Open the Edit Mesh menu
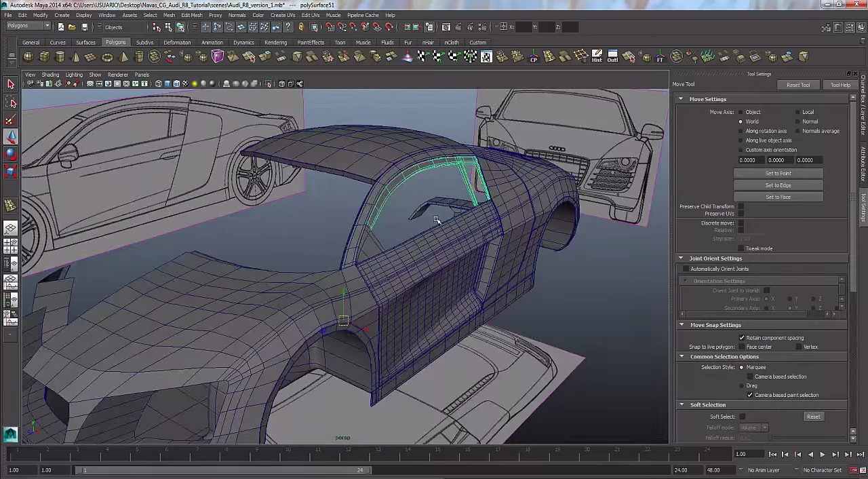868x479 pixels. pyautogui.click(x=191, y=15)
